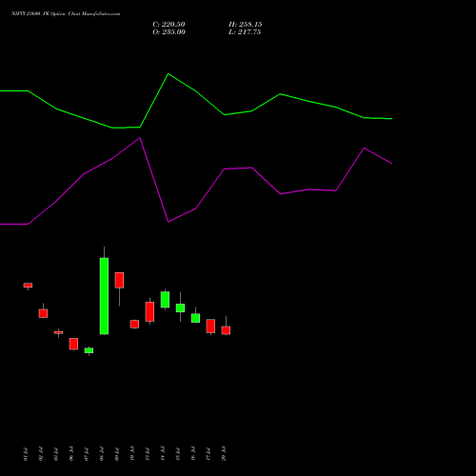Viewport: 476px width, 476px height.
Task: Click the "14 Jul" date label
Action: coord(163,454)
